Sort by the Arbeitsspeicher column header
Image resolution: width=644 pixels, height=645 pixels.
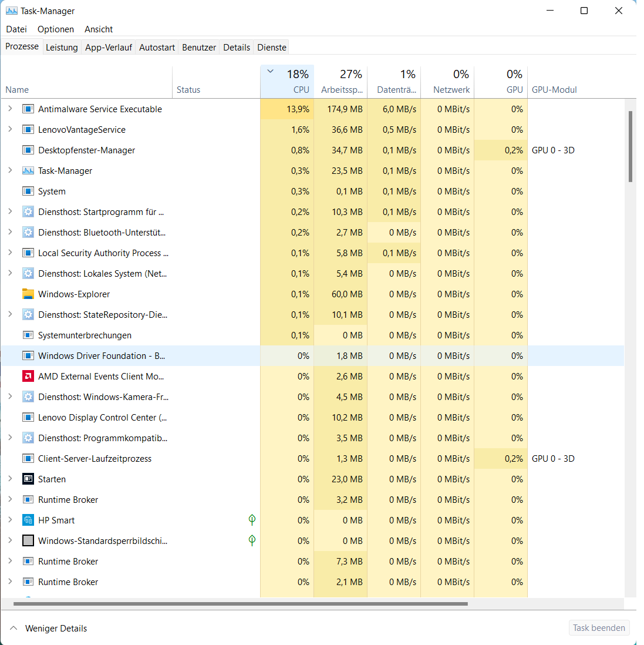[x=340, y=82]
